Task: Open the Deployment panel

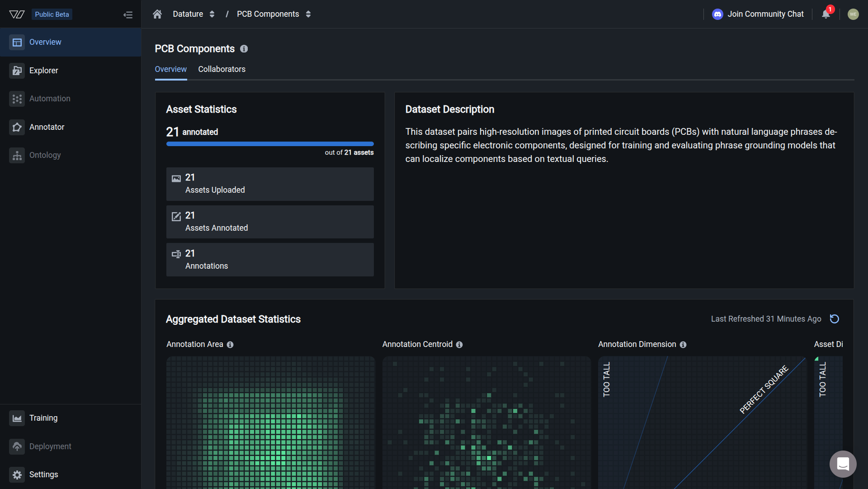Action: point(50,446)
